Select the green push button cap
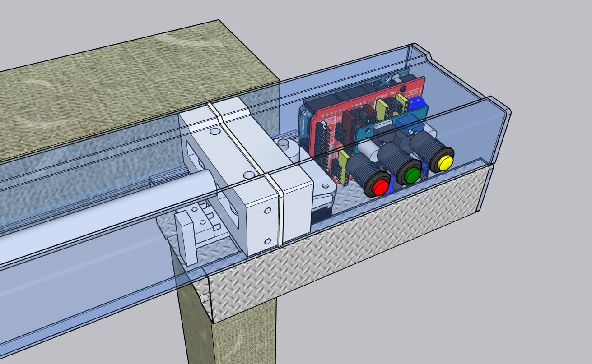The width and height of the screenshot is (592, 364). tap(411, 175)
